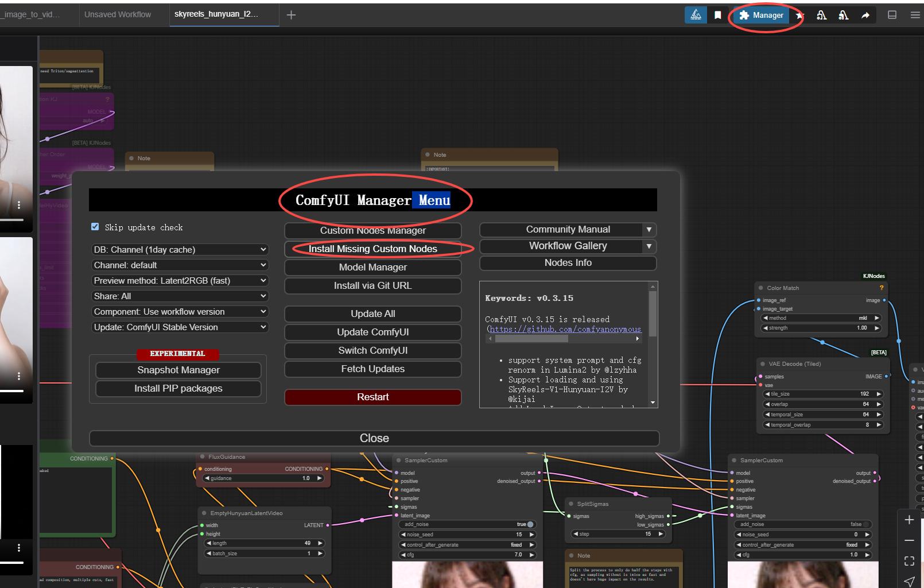Toggle add_noise false switch

click(x=867, y=524)
